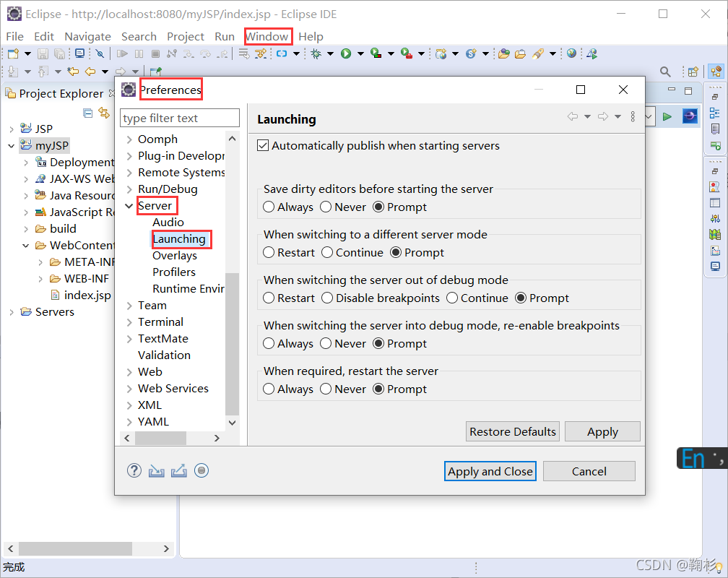
Task: Open the Run button dropdown arrow
Action: click(361, 54)
